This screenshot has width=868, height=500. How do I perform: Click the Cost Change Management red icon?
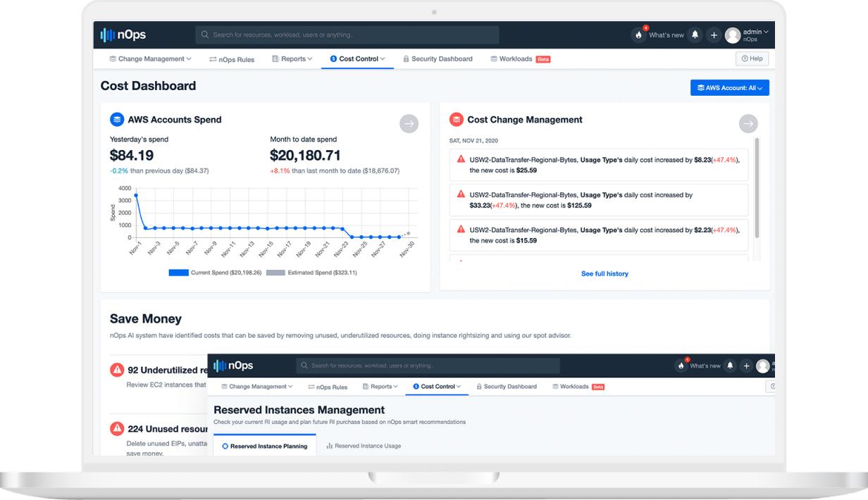[x=457, y=120]
